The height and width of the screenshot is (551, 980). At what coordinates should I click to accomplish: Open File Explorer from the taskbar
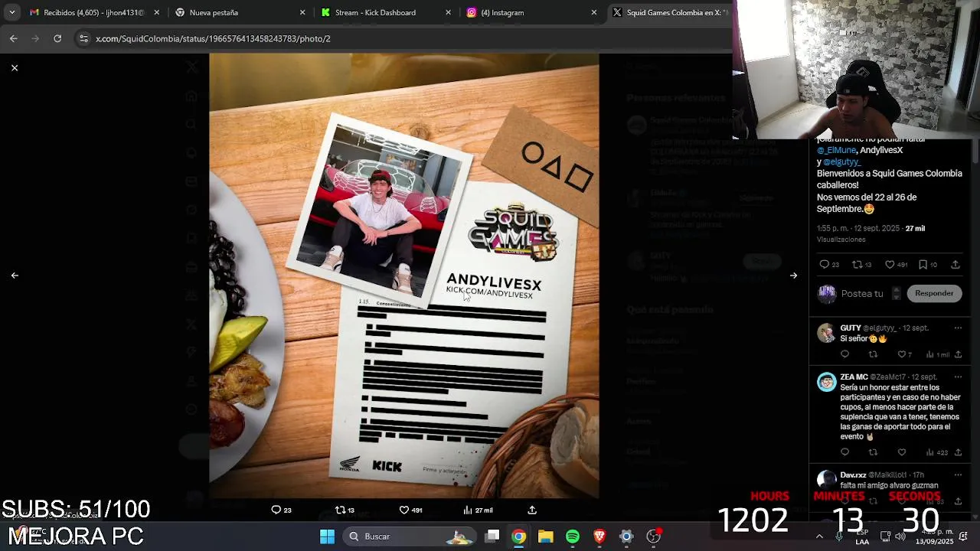coord(546,536)
